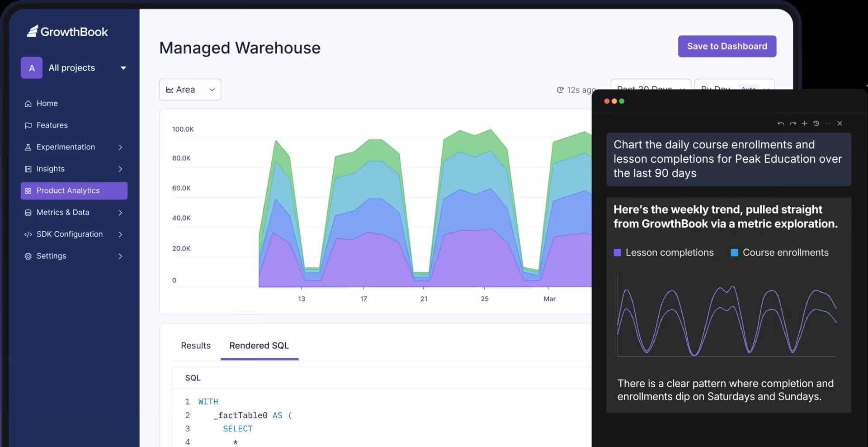Click the blue Course enrollments legend swatch
Image resolution: width=868 pixels, height=447 pixels.
coord(735,252)
